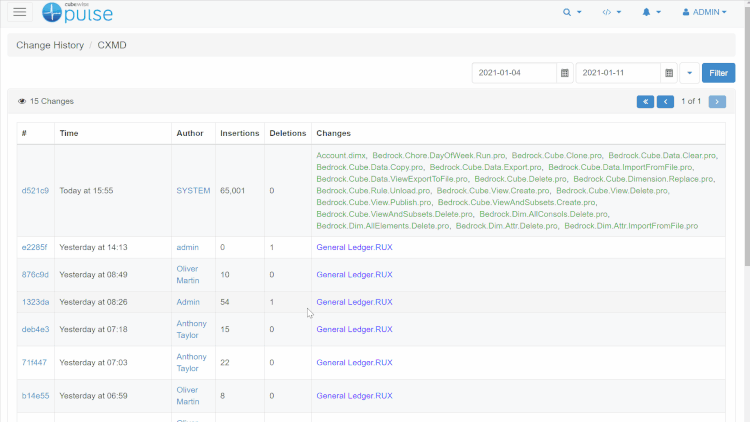Click end date calendar icon

[x=669, y=73]
